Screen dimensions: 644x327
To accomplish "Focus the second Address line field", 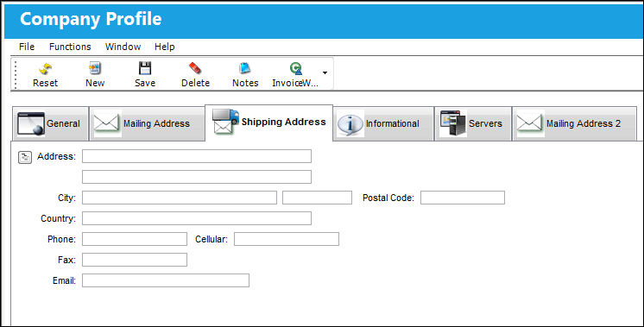I will click(197, 177).
